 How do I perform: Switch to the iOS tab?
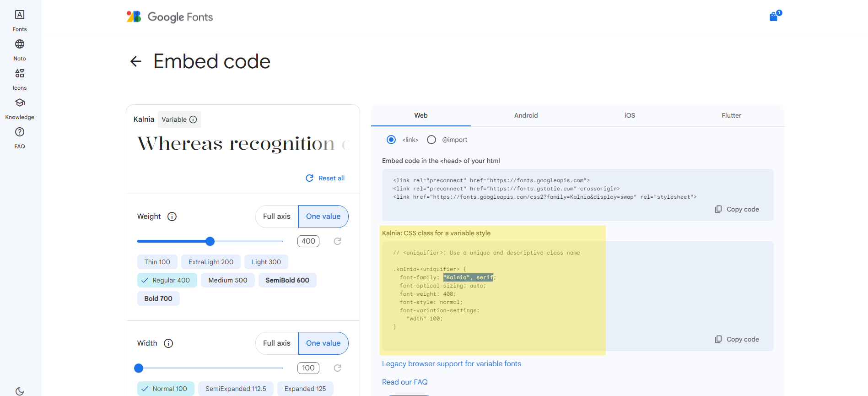(x=630, y=115)
